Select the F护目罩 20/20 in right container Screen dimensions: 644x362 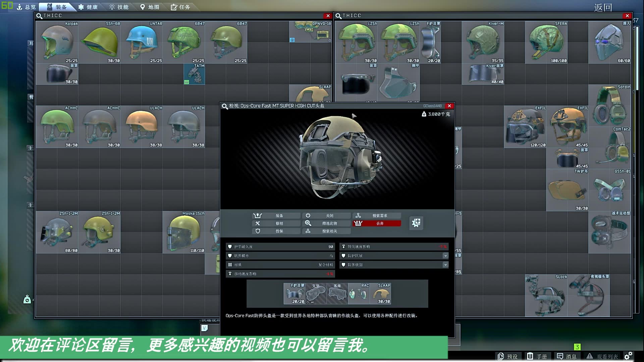(x=431, y=42)
